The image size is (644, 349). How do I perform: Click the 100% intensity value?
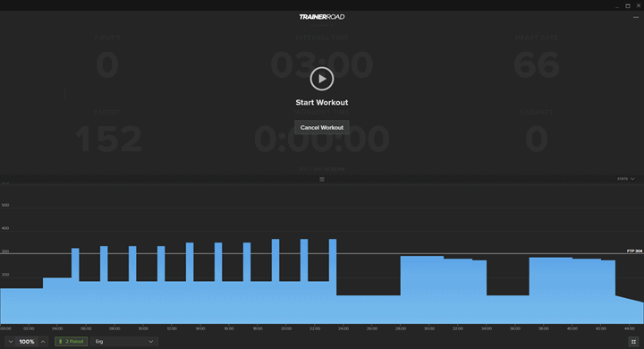click(27, 342)
